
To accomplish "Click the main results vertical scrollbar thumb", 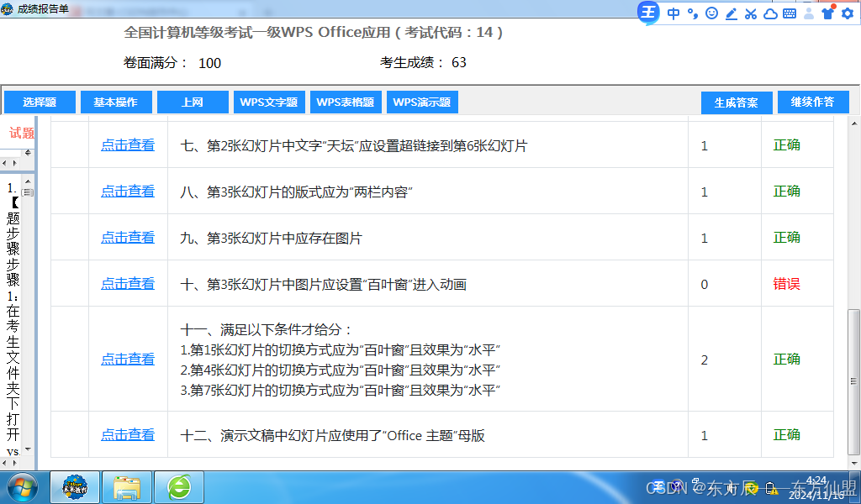I will tap(854, 382).
